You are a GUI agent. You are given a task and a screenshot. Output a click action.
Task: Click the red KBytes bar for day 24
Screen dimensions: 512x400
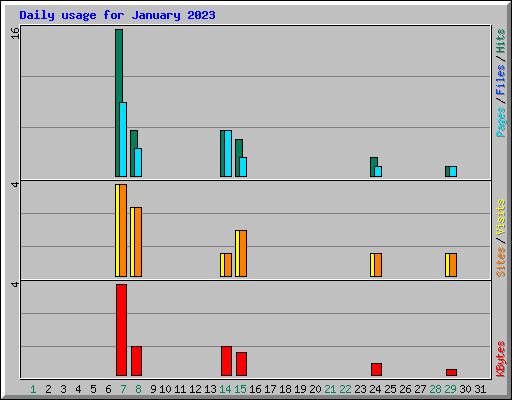376,369
